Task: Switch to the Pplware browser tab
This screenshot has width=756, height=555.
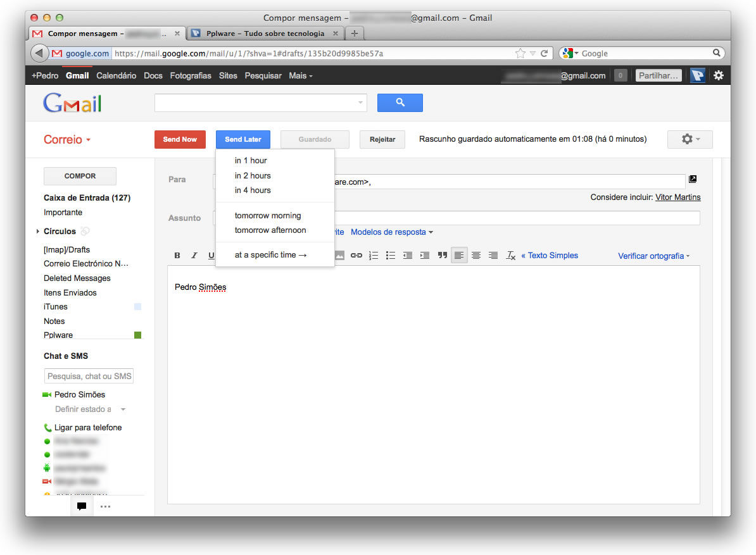Action: pyautogui.click(x=265, y=34)
